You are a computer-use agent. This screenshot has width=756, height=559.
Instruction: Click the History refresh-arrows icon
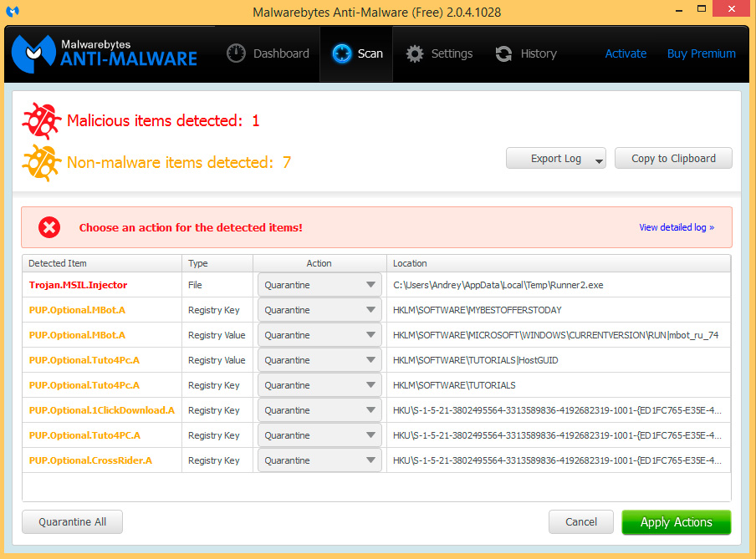click(x=503, y=53)
